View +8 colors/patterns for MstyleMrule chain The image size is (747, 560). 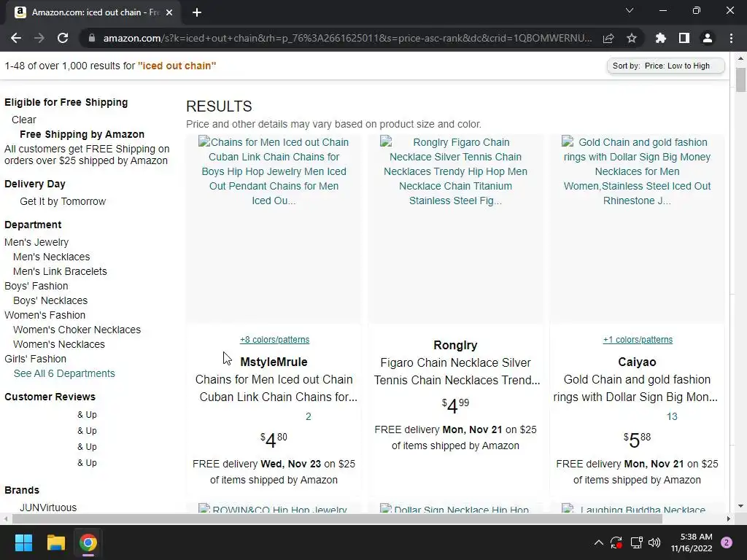tap(274, 340)
